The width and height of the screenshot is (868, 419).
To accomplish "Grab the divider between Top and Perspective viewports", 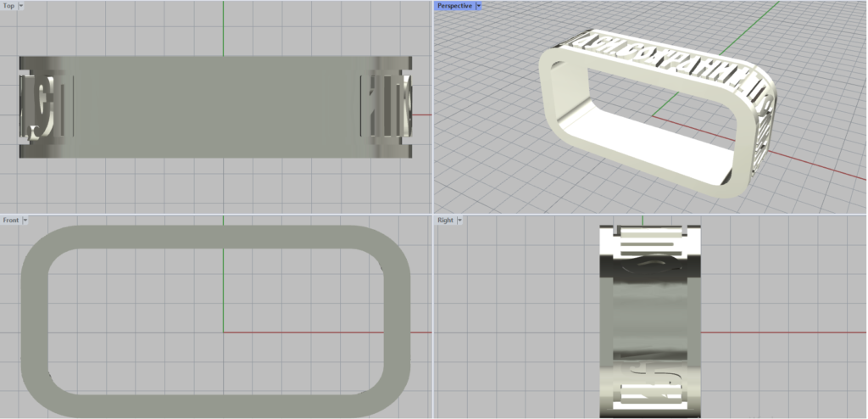I will [x=432, y=106].
